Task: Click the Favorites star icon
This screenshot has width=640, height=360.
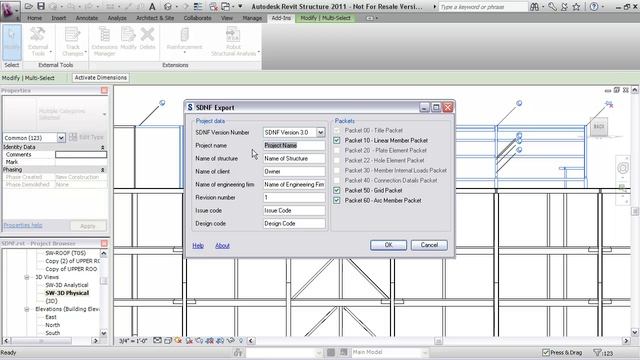Action: pyautogui.click(x=576, y=7)
